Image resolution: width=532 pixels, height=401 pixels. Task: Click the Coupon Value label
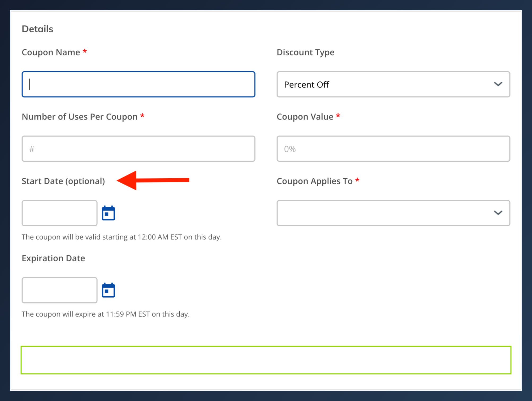click(305, 117)
